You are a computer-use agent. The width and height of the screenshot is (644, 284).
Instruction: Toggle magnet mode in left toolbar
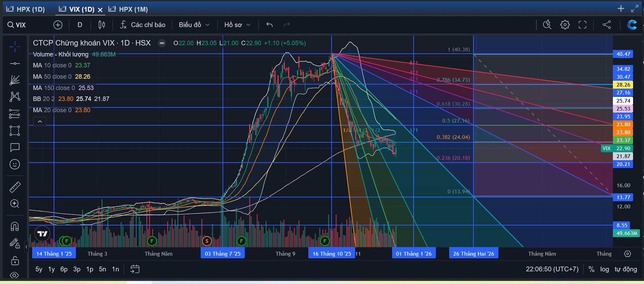pos(15,227)
